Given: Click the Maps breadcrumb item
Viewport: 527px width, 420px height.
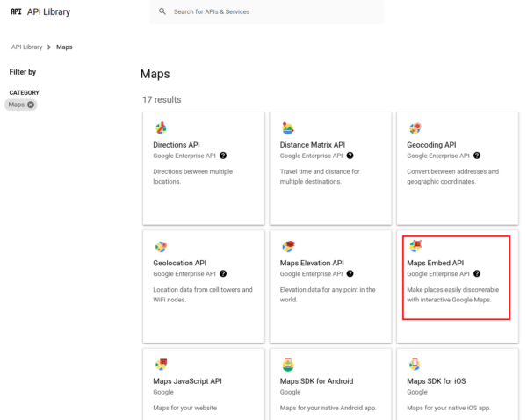Looking at the screenshot, I should tap(64, 47).
